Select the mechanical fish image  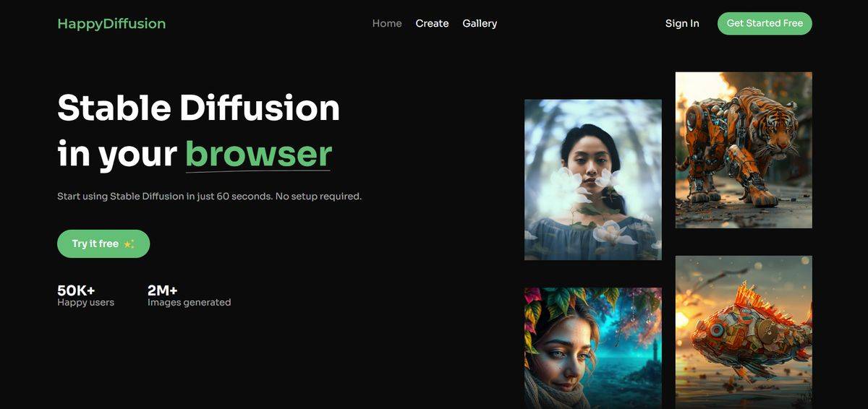coord(744,332)
